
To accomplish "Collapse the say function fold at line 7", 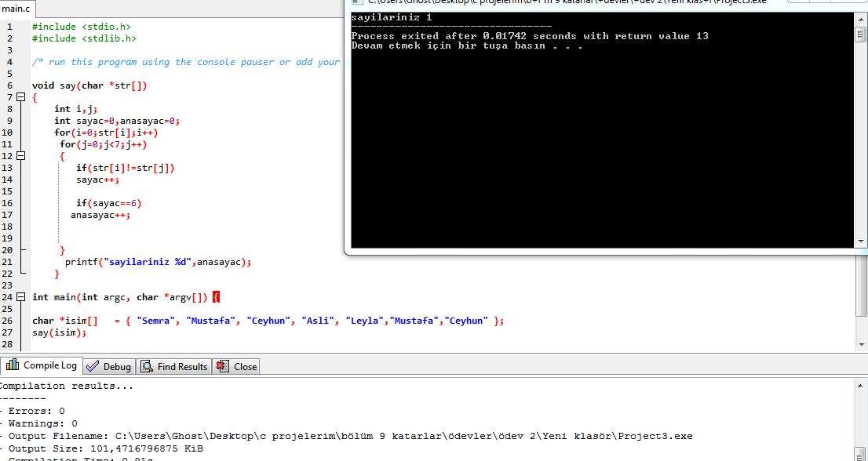I will (x=21, y=97).
